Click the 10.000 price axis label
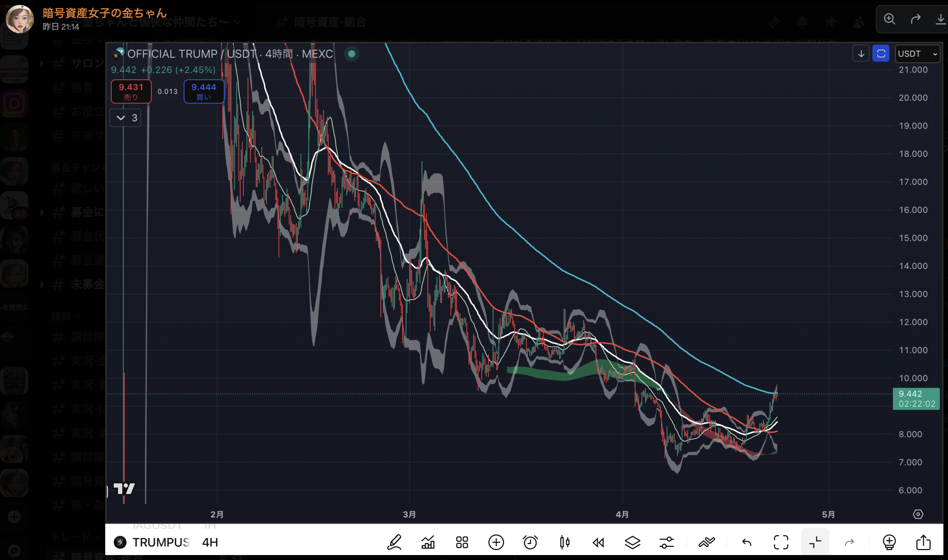 pyautogui.click(x=913, y=378)
